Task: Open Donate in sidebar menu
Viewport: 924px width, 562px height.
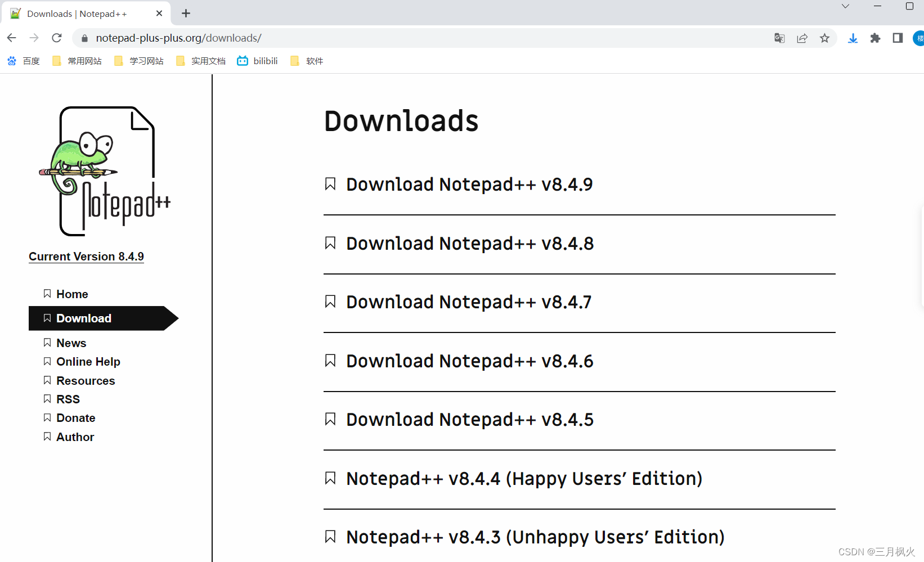Action: tap(75, 418)
